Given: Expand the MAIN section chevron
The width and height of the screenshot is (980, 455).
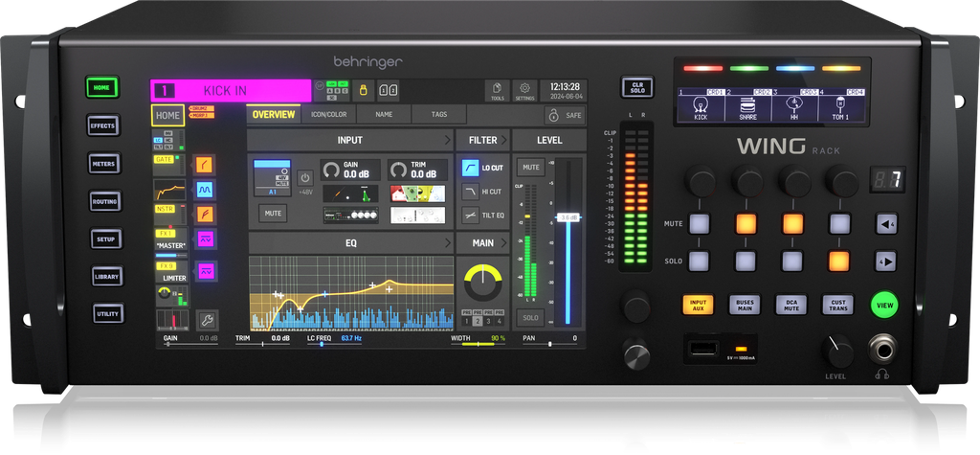Looking at the screenshot, I should [x=503, y=243].
